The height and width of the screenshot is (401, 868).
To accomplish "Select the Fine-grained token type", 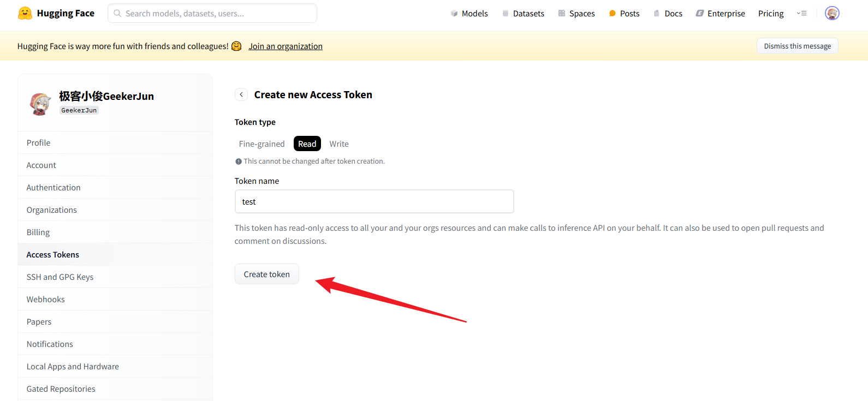I will [x=262, y=143].
